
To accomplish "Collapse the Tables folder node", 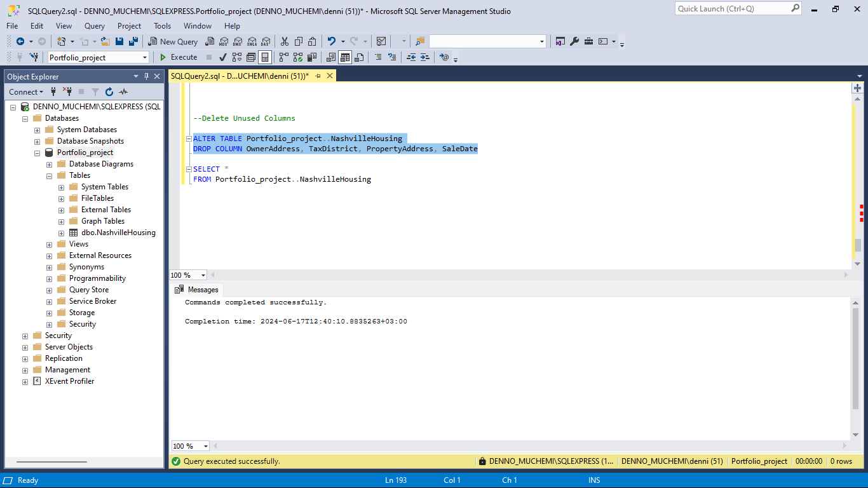I will coord(49,175).
